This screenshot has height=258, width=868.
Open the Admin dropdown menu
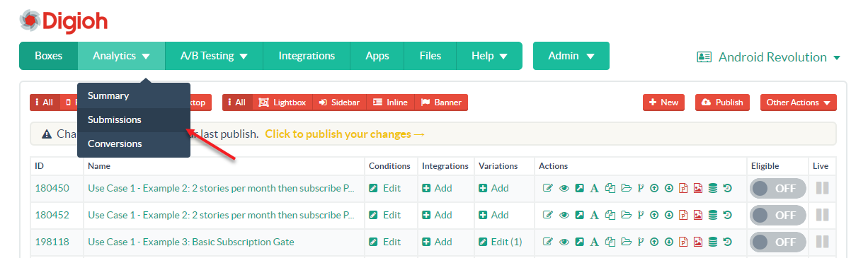571,56
